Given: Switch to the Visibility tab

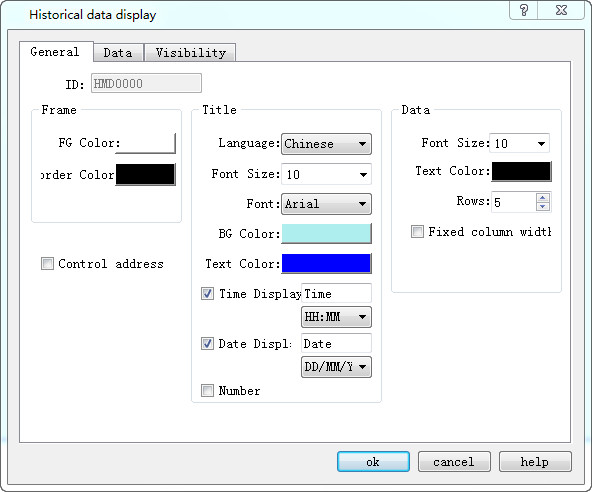Looking at the screenshot, I should (x=191, y=53).
